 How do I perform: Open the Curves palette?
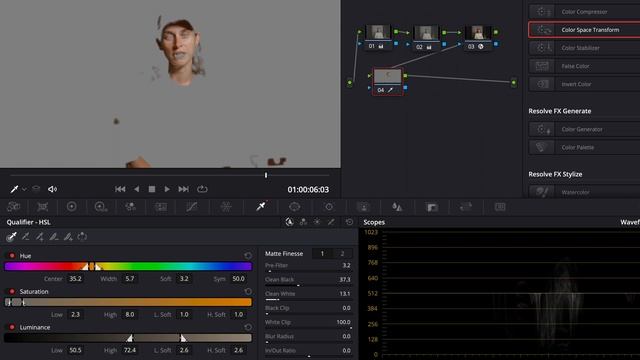click(x=191, y=207)
